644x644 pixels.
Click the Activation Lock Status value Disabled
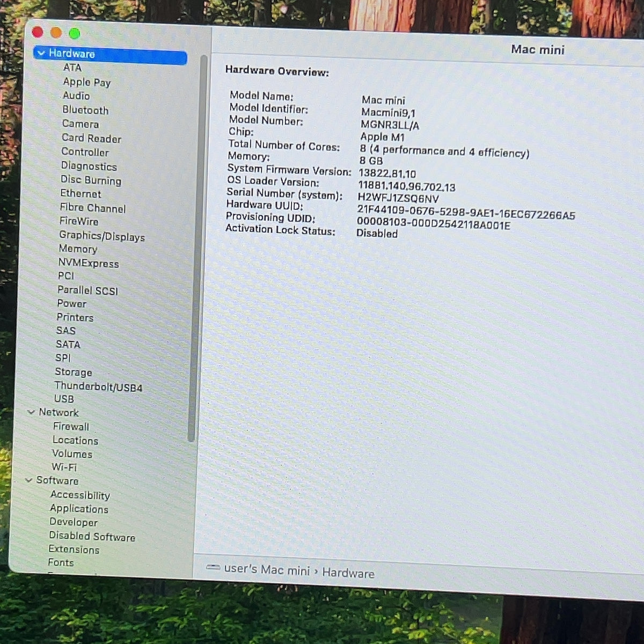(377, 233)
